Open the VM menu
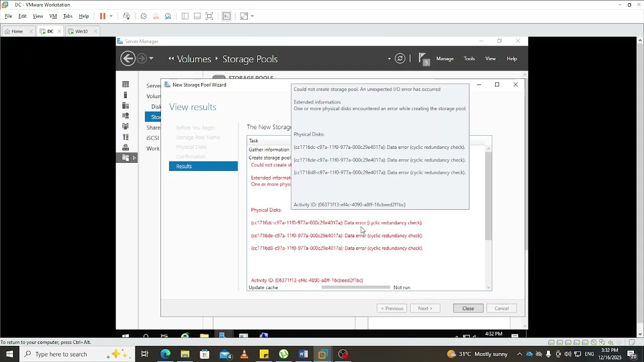Screen dimensions: 644x362 point(53,16)
